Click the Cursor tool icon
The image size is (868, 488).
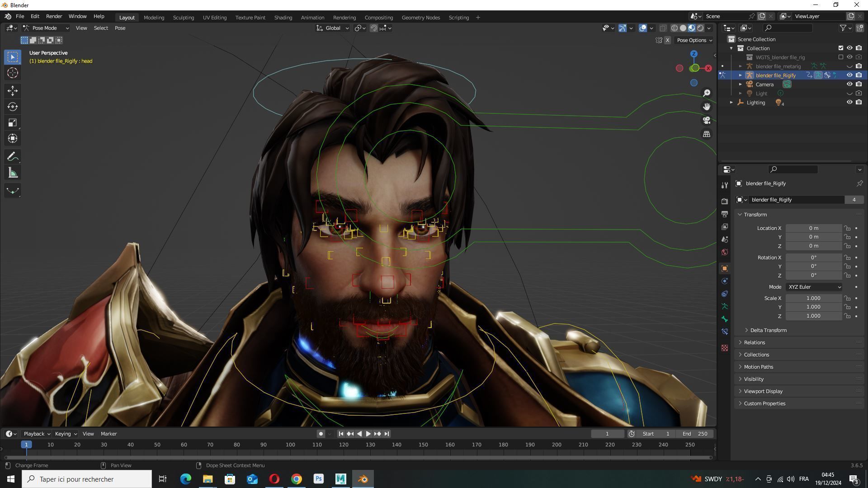13,73
